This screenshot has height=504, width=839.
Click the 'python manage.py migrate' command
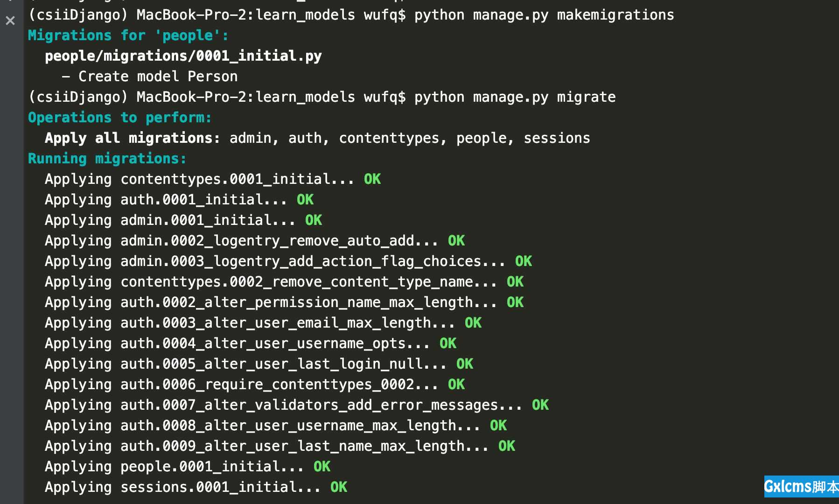[515, 97]
